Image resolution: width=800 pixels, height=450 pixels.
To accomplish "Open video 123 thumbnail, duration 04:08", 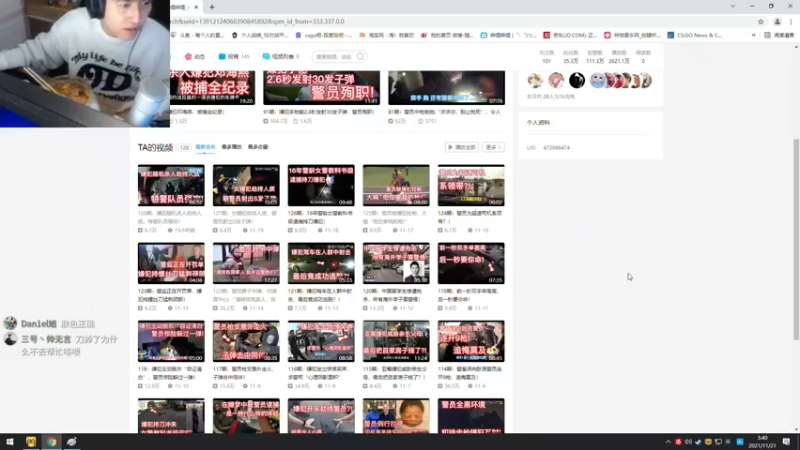I will tap(171, 263).
